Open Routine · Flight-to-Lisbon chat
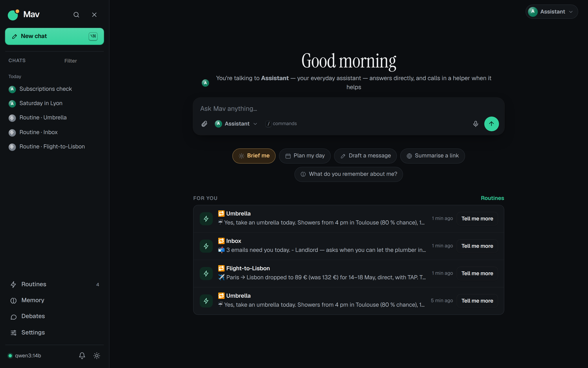588x368 pixels. (54, 147)
